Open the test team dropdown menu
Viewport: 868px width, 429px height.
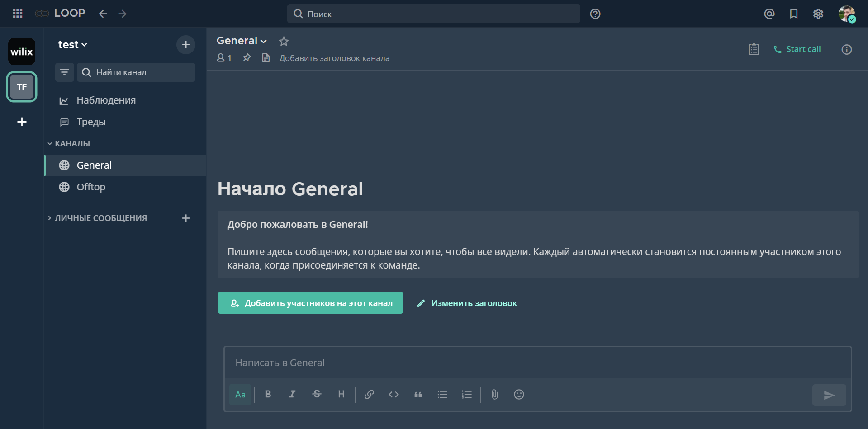click(72, 45)
